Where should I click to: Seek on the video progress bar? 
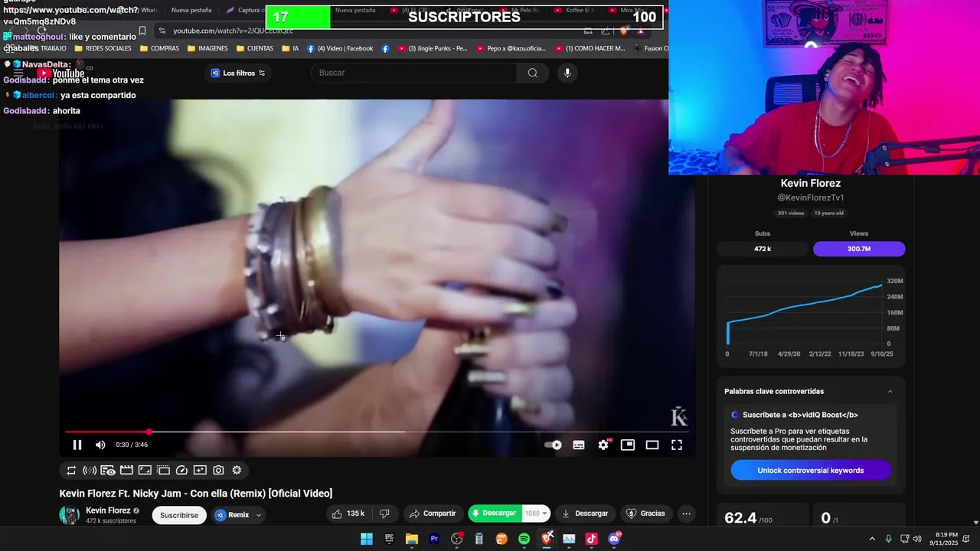pos(375,432)
